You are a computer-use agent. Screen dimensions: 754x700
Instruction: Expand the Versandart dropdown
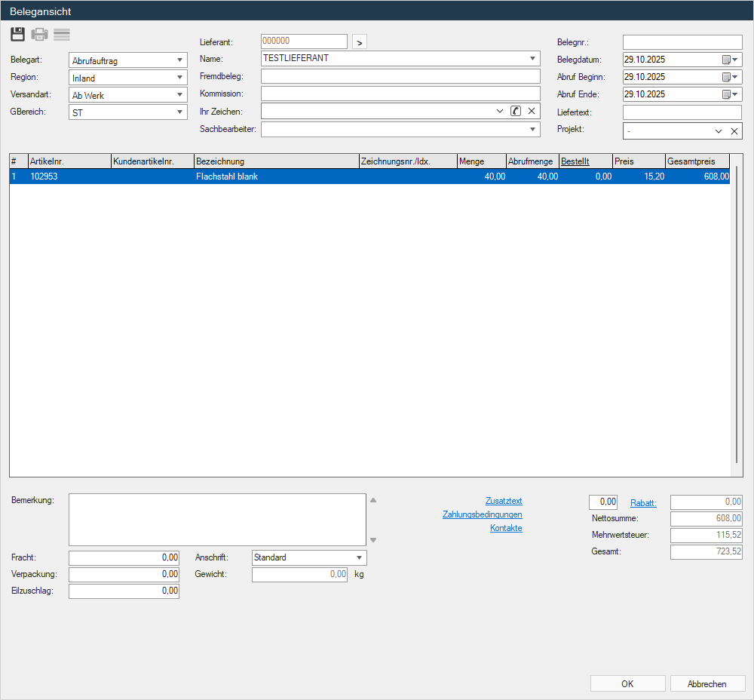coord(179,95)
